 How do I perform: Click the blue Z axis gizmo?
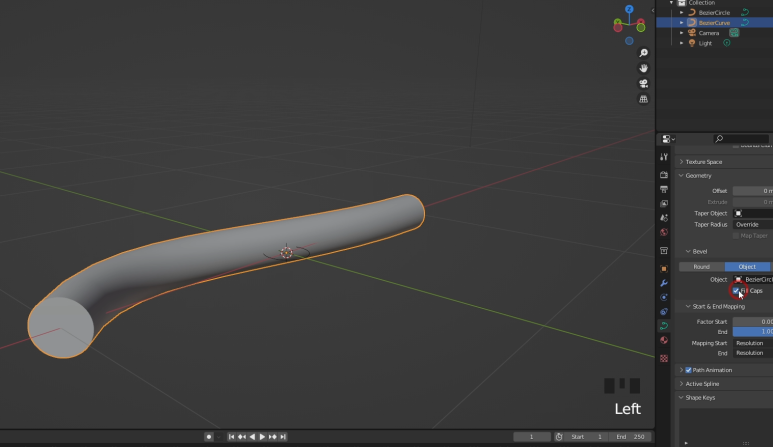pyautogui.click(x=629, y=9)
